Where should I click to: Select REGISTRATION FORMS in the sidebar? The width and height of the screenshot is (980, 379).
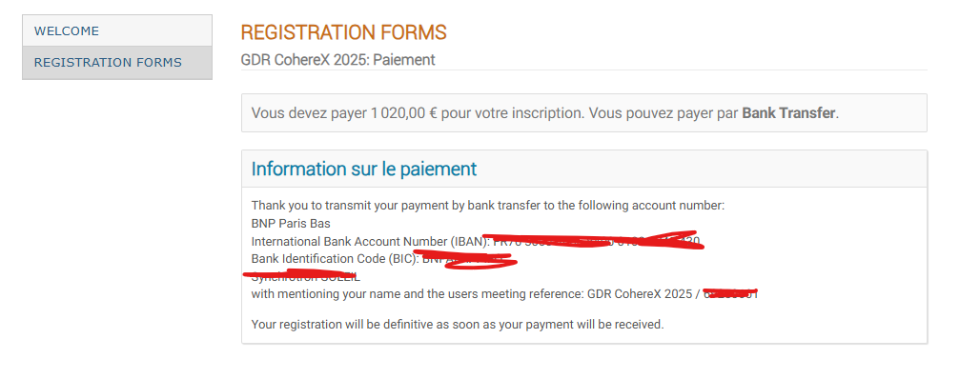117,63
